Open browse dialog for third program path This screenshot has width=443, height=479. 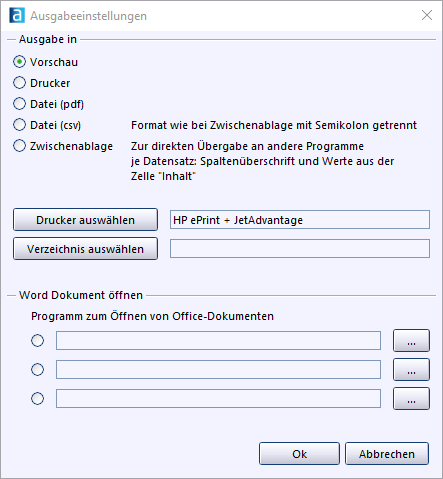pyautogui.click(x=411, y=399)
